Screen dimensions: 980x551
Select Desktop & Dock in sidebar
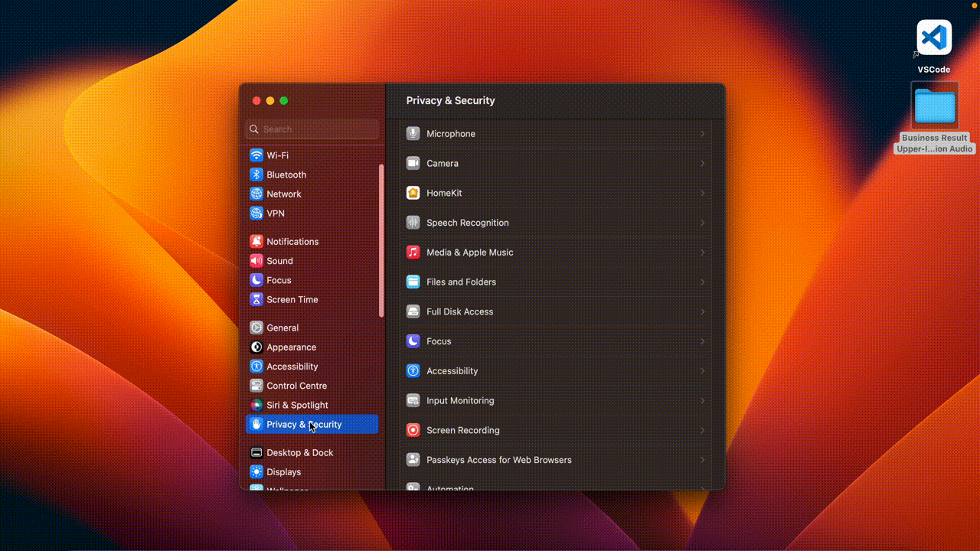[299, 453]
